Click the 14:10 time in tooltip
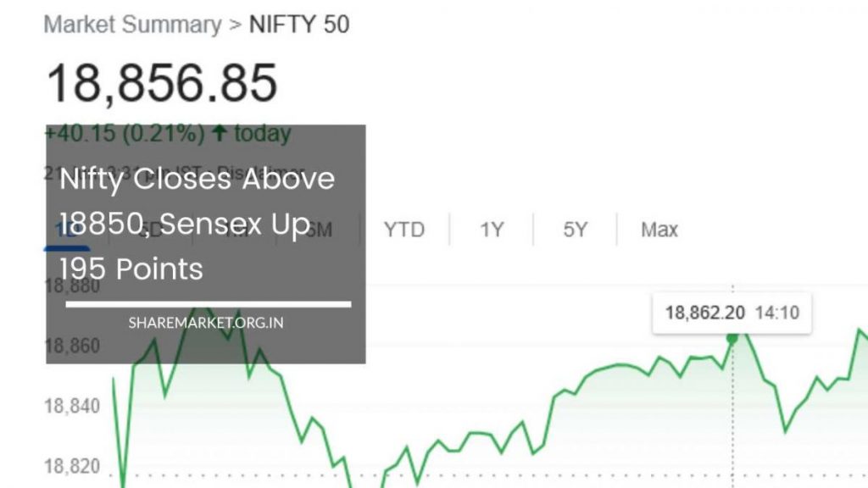Screen dimensions: 868x488 [776, 313]
